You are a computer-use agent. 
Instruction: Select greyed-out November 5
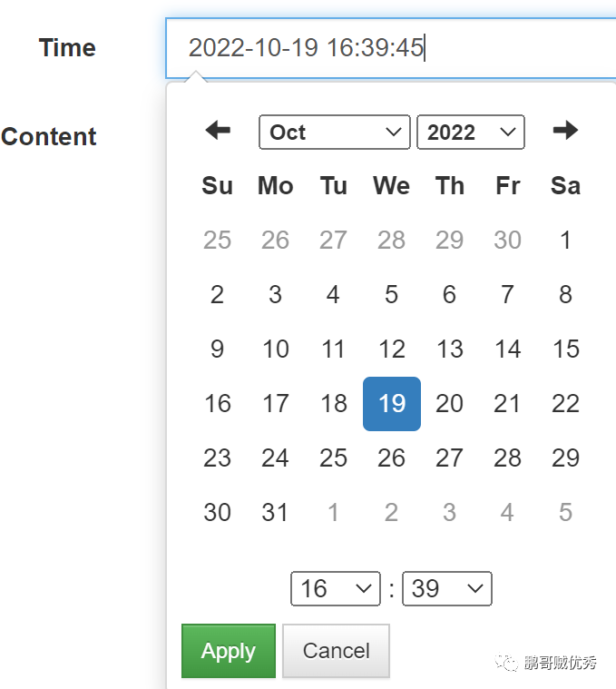tap(565, 513)
